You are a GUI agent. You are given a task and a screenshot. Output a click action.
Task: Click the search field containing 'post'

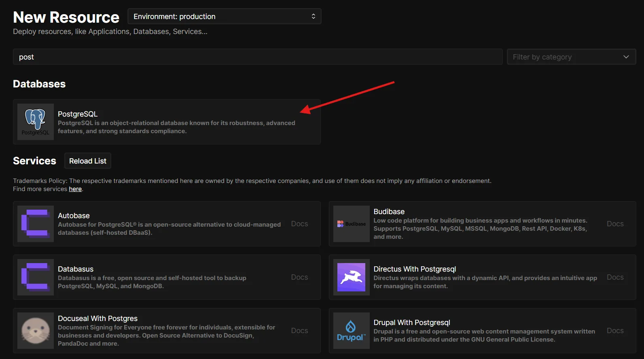[258, 57]
